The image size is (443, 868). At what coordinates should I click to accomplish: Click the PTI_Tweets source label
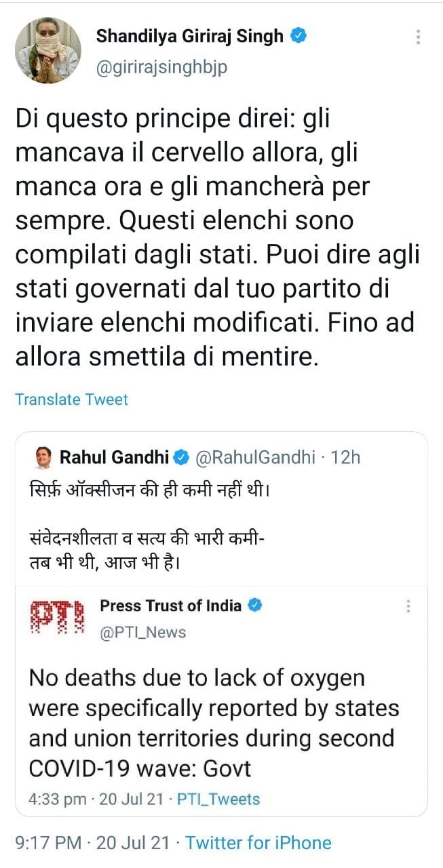coord(218,800)
